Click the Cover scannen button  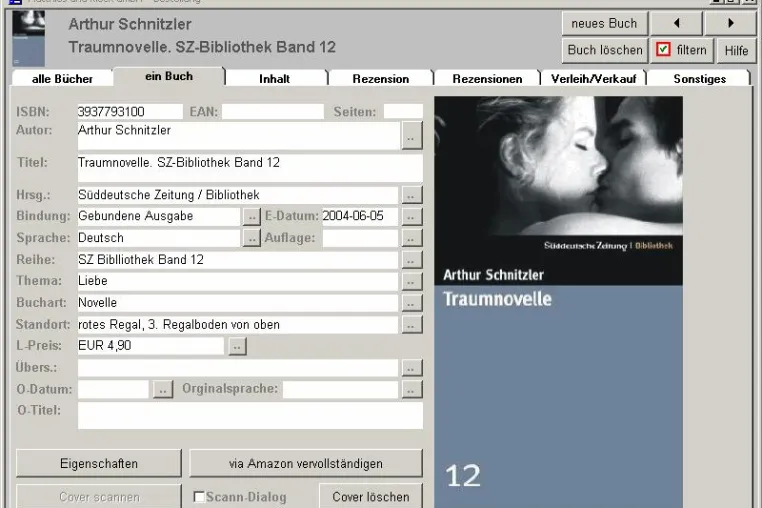pos(99,496)
